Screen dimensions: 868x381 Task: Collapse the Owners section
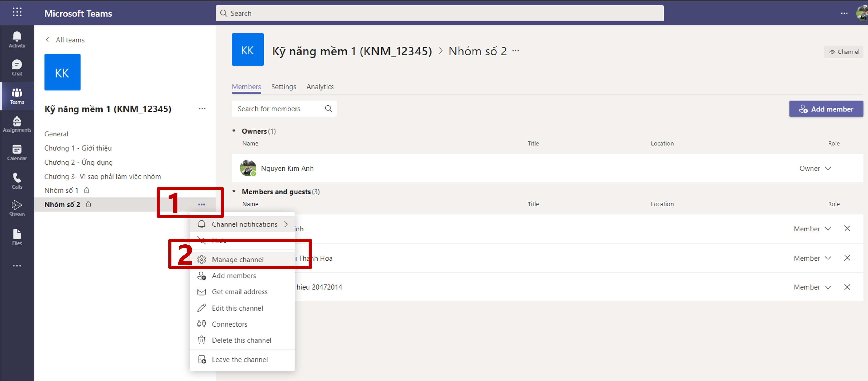tap(234, 131)
